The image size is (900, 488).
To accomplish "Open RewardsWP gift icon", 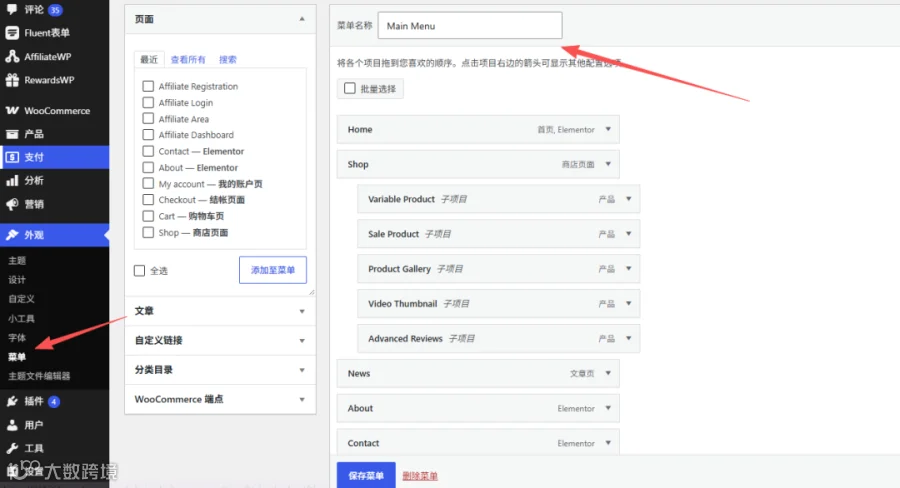I will point(11,80).
